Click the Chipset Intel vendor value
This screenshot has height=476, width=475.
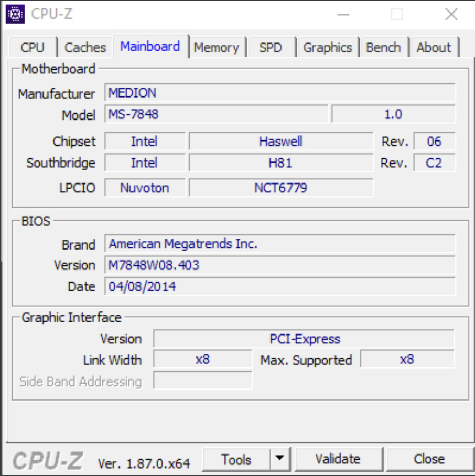coord(145,141)
